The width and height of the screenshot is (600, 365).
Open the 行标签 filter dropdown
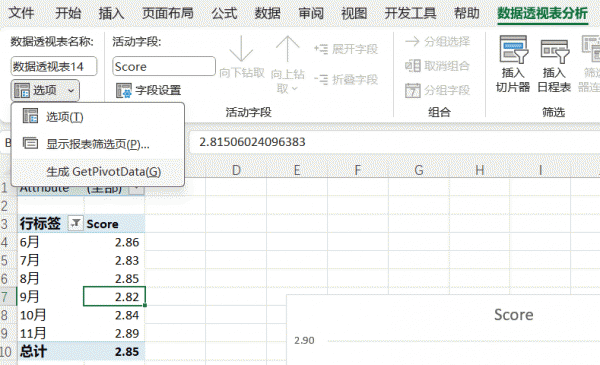pyautogui.click(x=75, y=223)
